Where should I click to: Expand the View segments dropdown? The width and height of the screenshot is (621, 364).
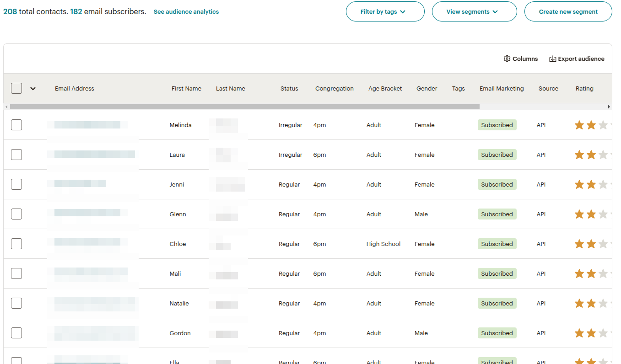point(474,12)
